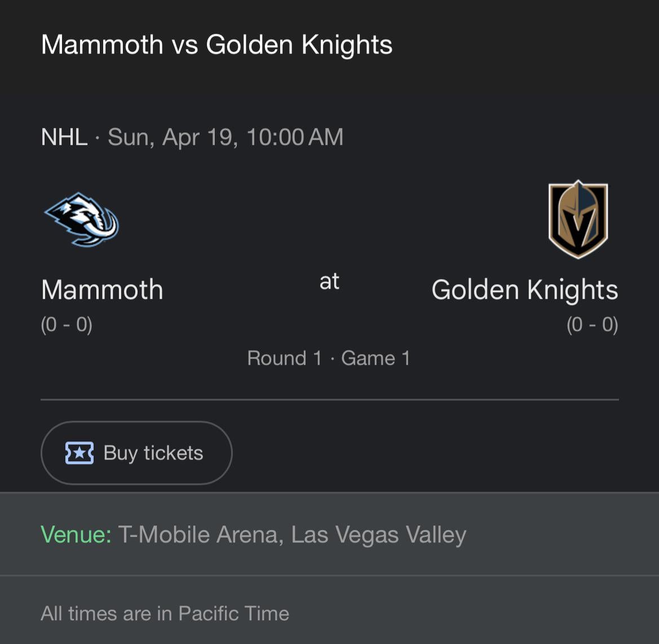The image size is (659, 644).
Task: Click the Mammoth team logo
Action: point(82,220)
